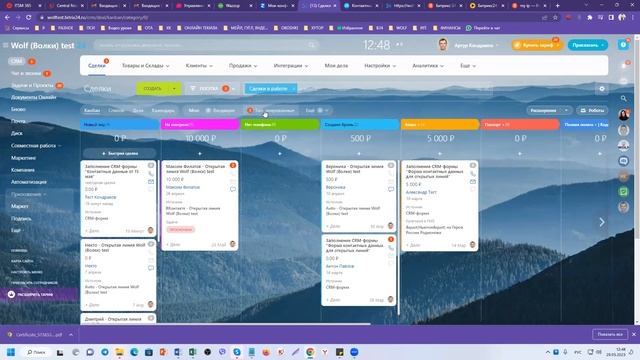Reload the page in browser toolbar
Viewport: 640px width, 360px height.
(29, 18)
